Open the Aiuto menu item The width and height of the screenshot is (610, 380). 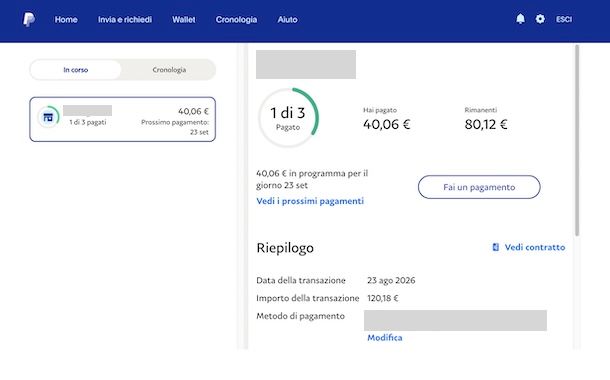click(287, 19)
